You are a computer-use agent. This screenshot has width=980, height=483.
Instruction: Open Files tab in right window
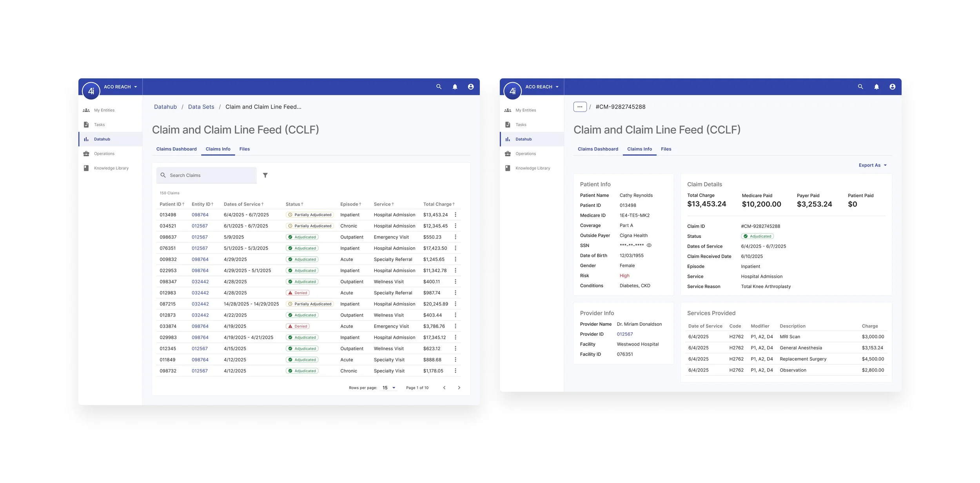click(x=666, y=149)
